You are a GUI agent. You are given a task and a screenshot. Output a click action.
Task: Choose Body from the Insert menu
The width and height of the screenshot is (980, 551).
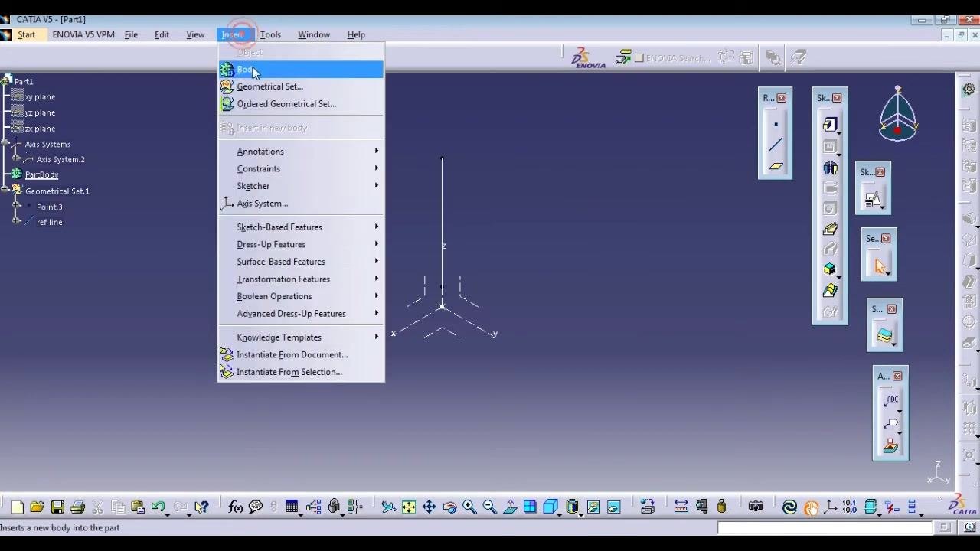click(x=300, y=70)
